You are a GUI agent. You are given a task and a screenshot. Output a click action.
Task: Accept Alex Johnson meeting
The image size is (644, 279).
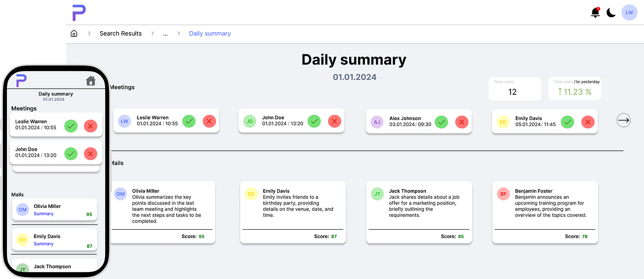click(x=441, y=122)
